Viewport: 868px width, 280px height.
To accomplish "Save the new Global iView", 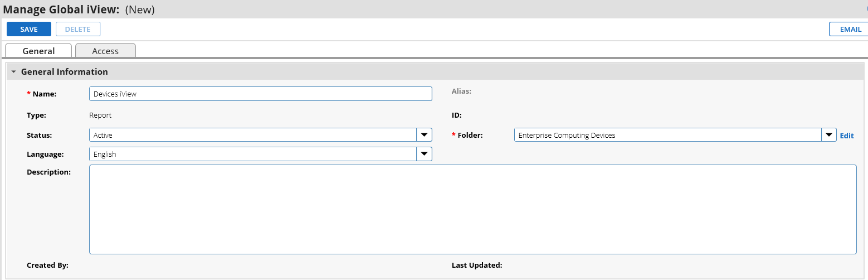I will point(29,30).
